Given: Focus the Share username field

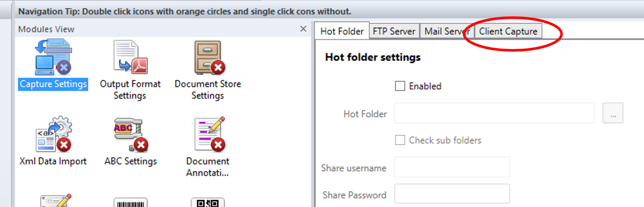Looking at the screenshot, I should [452, 167].
